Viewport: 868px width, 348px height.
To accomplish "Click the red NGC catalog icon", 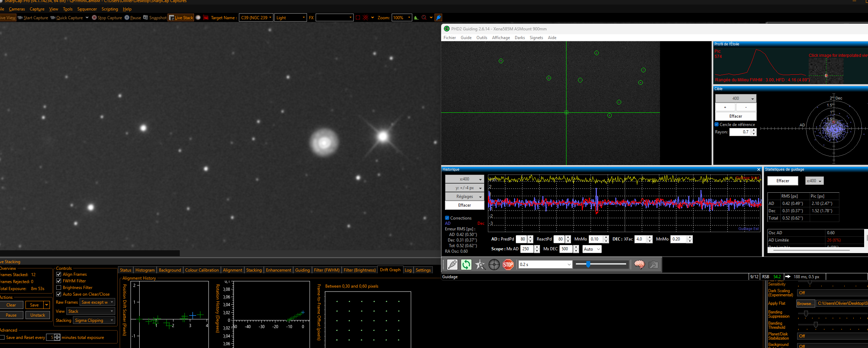I will [x=206, y=17].
